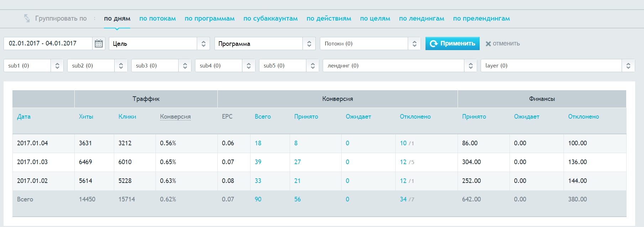The height and width of the screenshot is (227, 644).
Task: Switch to the по действиям tab
Action: [x=329, y=18]
